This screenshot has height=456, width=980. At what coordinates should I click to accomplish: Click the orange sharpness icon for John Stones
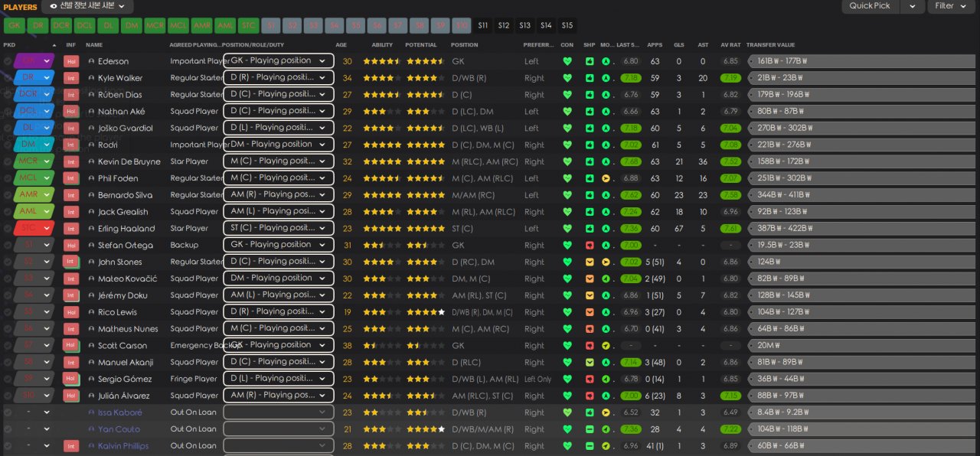[x=590, y=262]
